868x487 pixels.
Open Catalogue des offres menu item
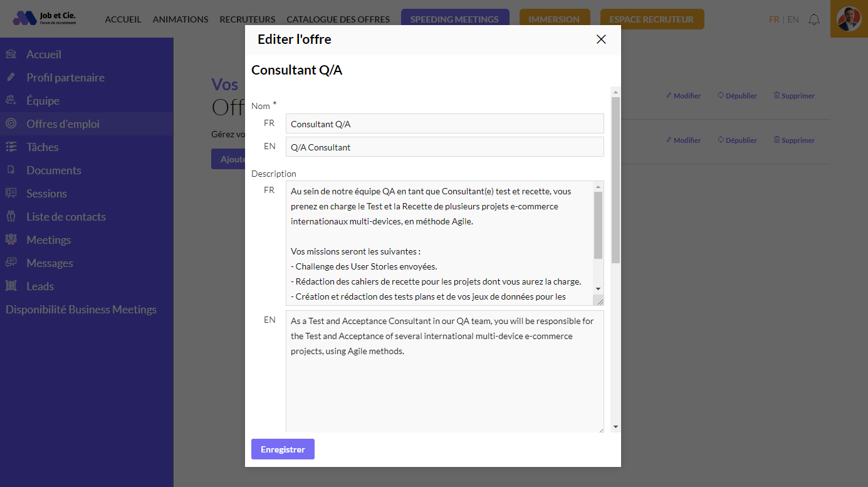point(338,19)
